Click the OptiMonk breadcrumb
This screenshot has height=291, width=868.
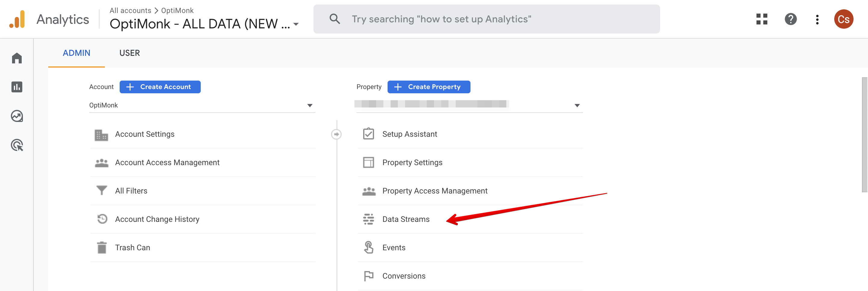coord(177,11)
